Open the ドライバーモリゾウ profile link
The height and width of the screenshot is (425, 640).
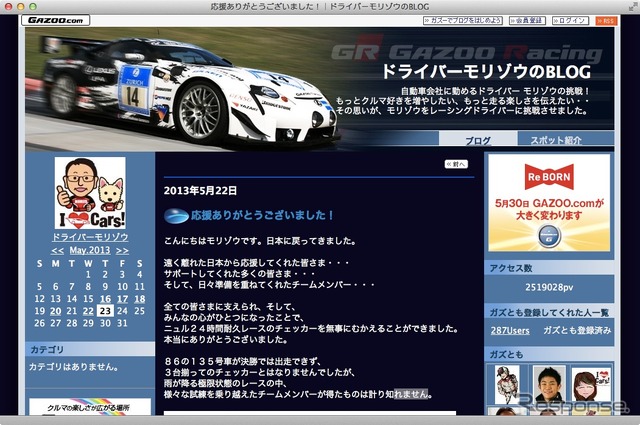point(90,237)
